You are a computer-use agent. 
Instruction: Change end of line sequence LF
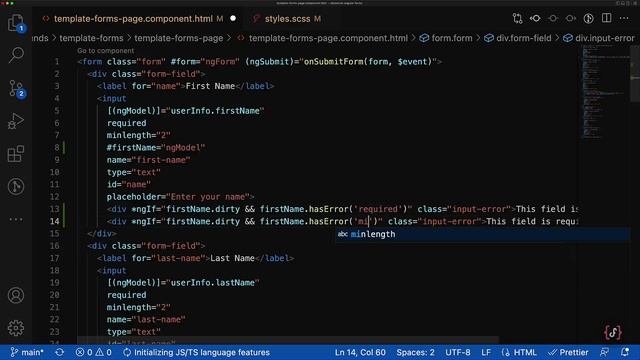[486, 352]
